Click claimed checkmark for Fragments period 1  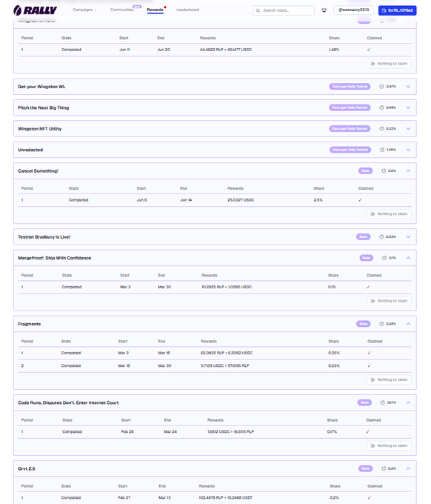(x=369, y=353)
